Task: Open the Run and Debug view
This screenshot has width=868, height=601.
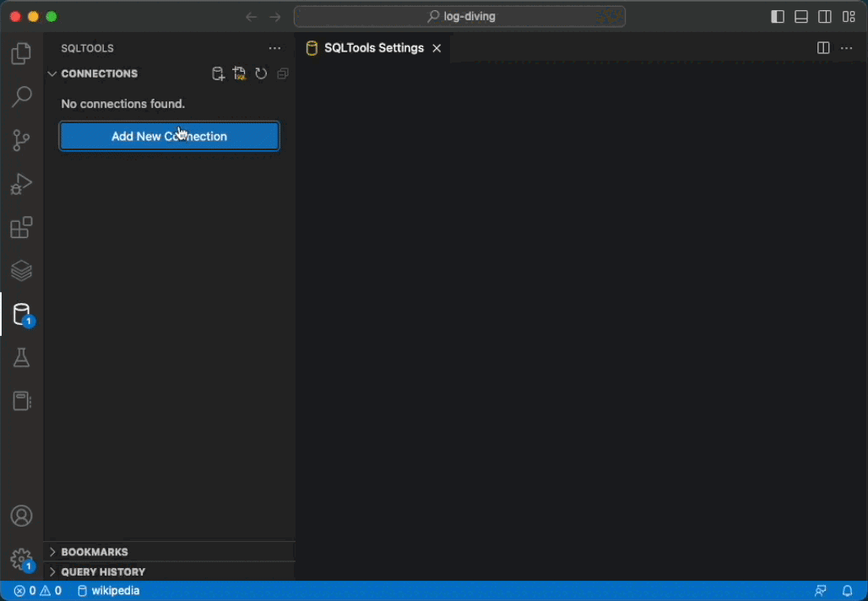Action: point(21,184)
